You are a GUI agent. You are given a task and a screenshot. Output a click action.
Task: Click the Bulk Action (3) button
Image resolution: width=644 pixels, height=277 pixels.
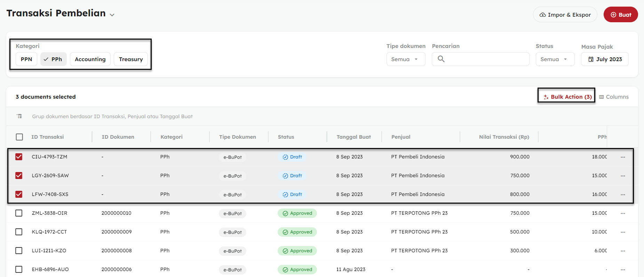pos(567,97)
